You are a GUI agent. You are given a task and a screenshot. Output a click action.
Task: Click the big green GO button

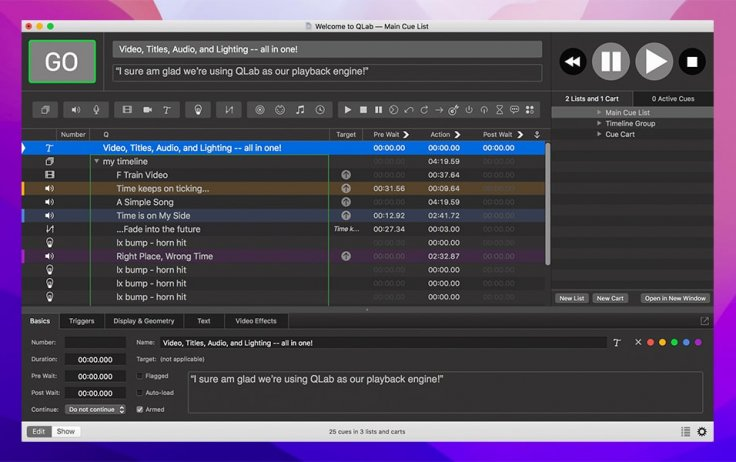[62, 62]
